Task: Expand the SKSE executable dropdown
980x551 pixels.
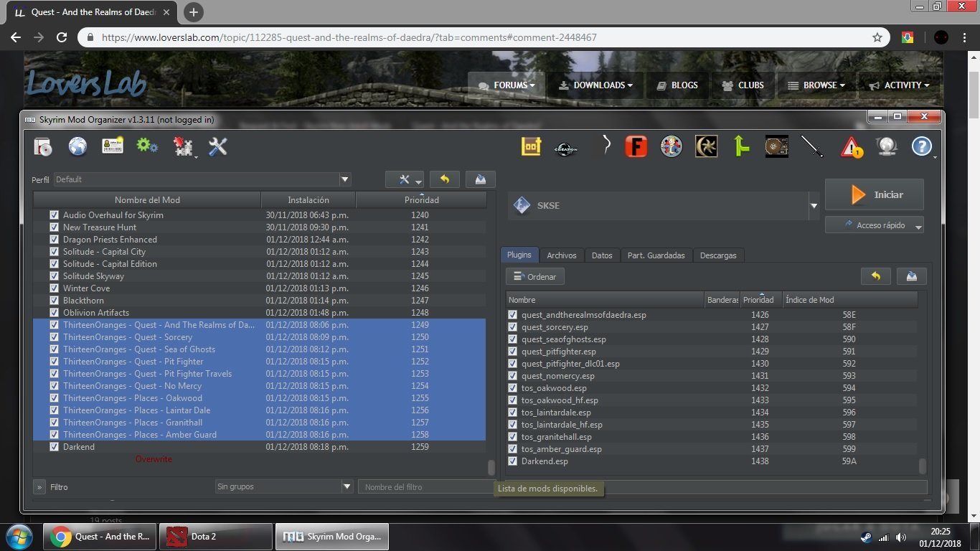Action: [x=814, y=206]
